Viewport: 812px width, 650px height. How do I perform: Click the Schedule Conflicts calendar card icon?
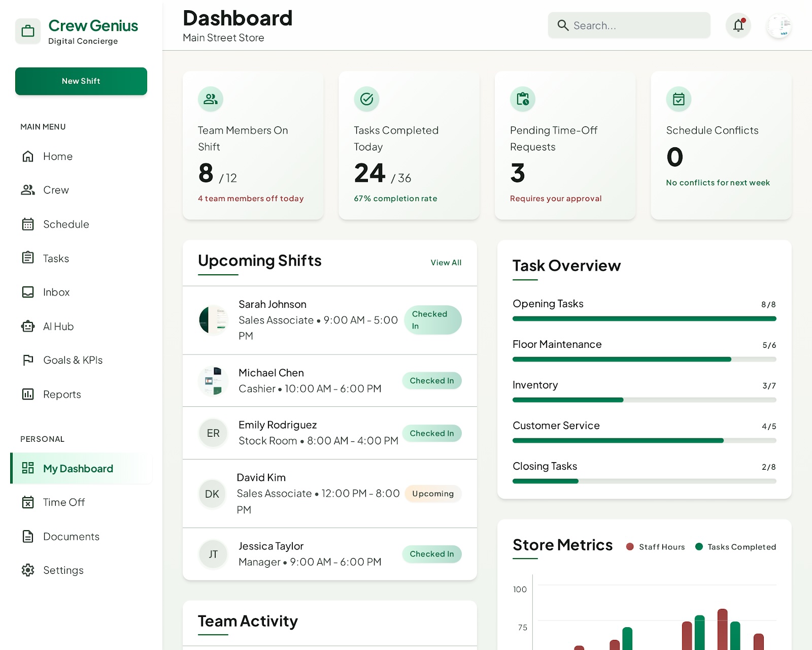(x=679, y=99)
